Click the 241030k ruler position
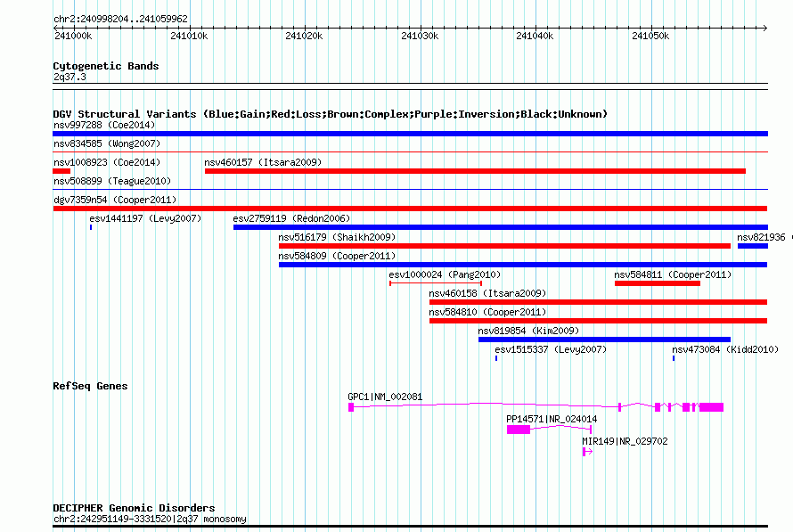 point(420,36)
